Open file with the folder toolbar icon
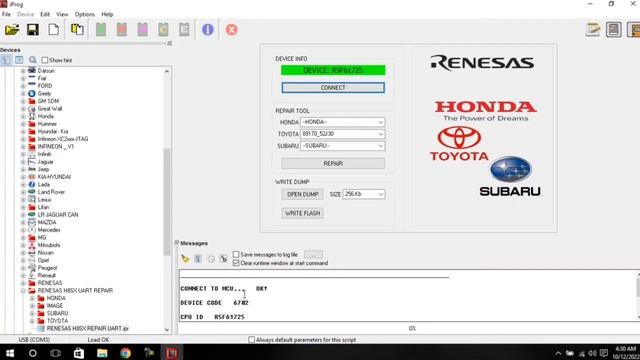 click(12, 29)
